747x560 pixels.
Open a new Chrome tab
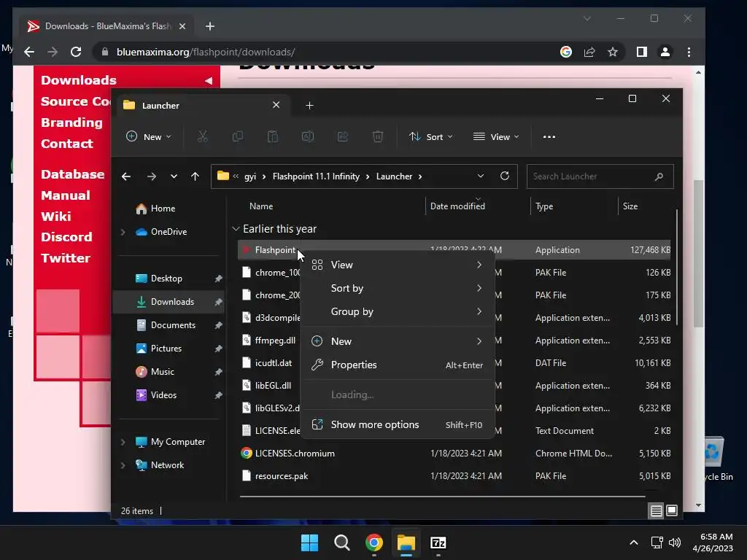click(x=209, y=26)
